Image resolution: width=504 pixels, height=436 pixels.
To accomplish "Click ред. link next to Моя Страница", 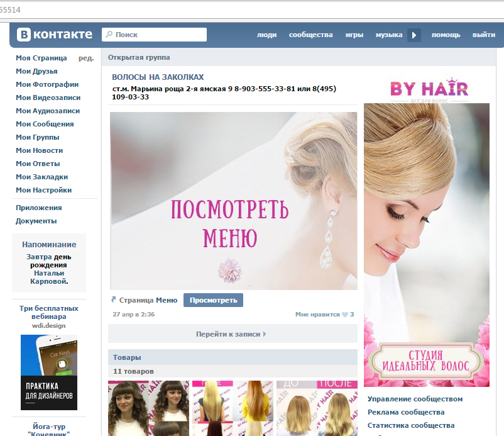I will 86,58.
